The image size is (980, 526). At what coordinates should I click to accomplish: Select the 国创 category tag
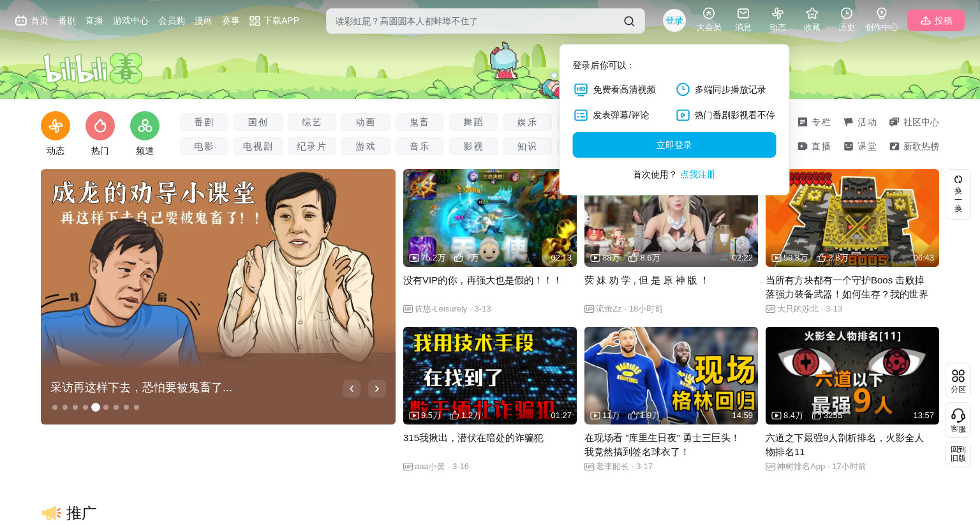pyautogui.click(x=258, y=122)
